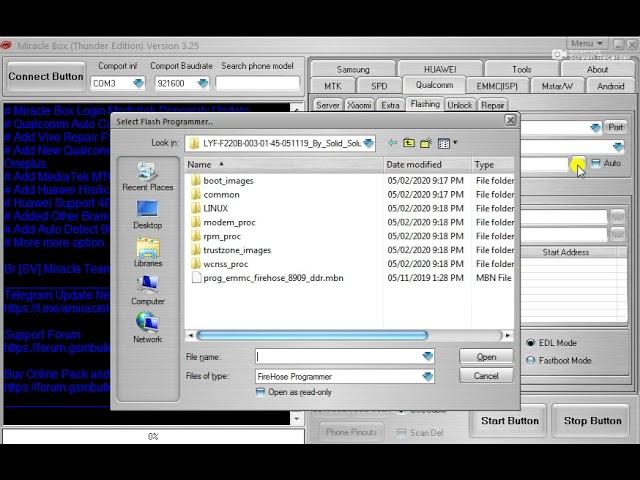This screenshot has width=640, height=480.
Task: Expand the dropdown beside Port button
Action: tap(596, 128)
